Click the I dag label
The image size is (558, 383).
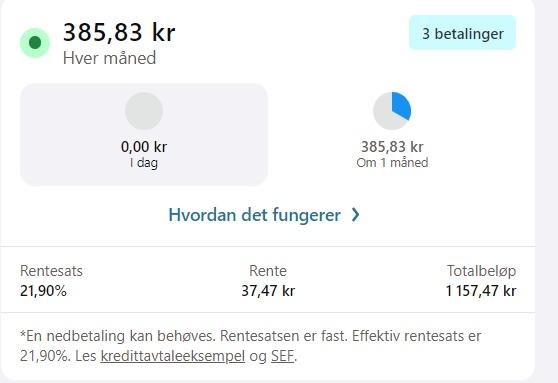pyautogui.click(x=144, y=163)
